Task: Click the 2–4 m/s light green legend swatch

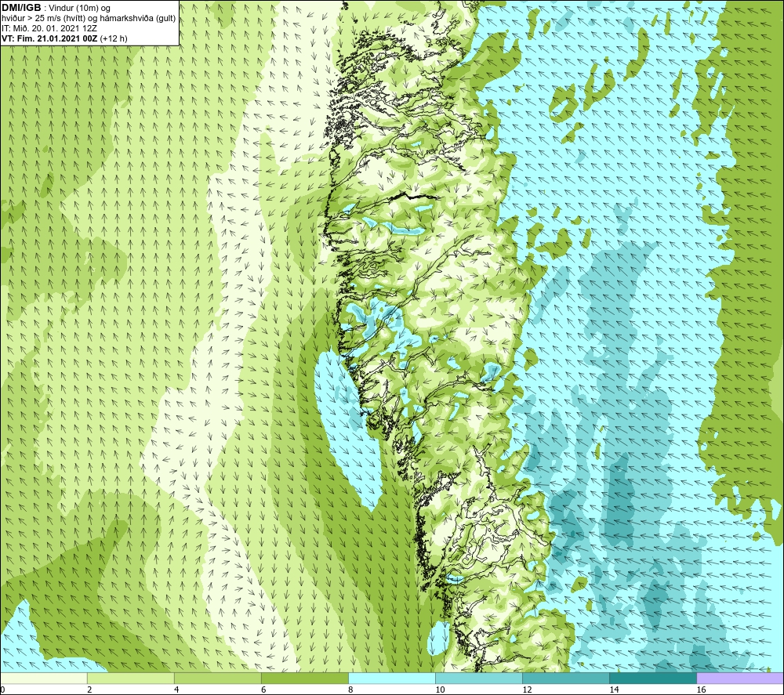Action: point(131,678)
